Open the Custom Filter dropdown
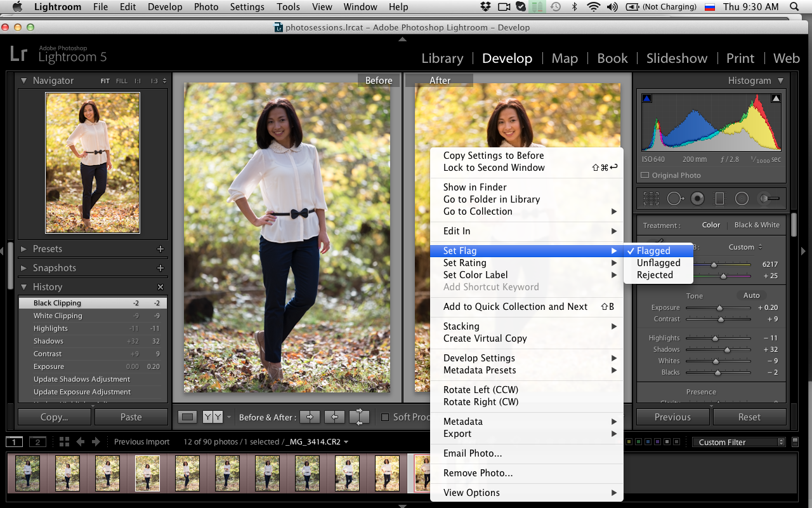This screenshot has width=812, height=508. (738, 442)
